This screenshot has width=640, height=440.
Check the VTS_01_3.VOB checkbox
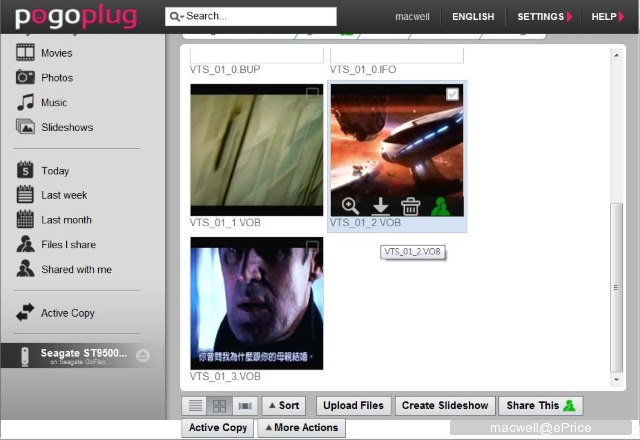pyautogui.click(x=312, y=247)
